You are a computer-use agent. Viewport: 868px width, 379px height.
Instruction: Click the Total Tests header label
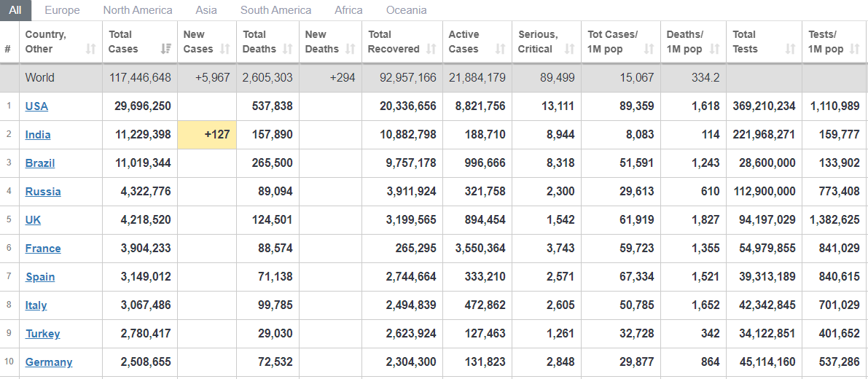pos(745,42)
